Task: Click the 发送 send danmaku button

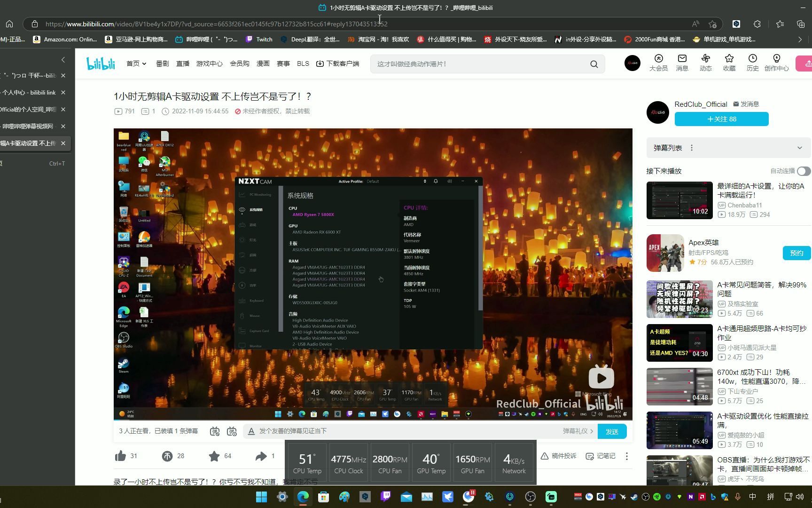Action: pos(612,431)
